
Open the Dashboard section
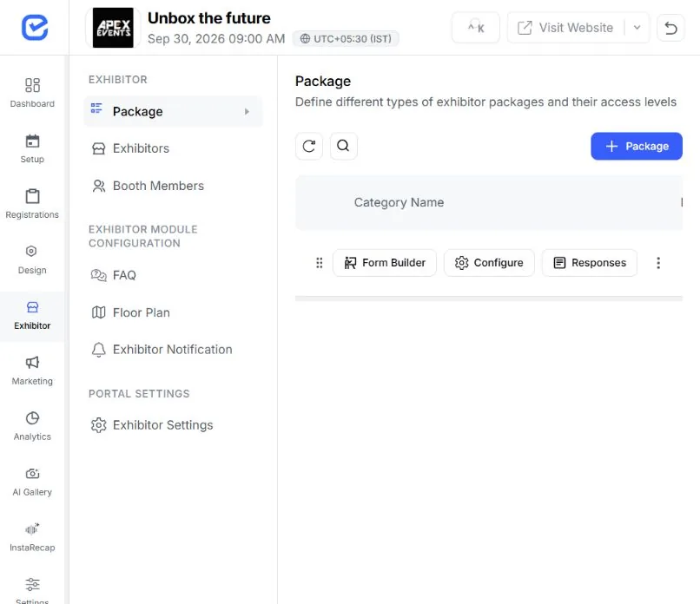[x=32, y=93]
